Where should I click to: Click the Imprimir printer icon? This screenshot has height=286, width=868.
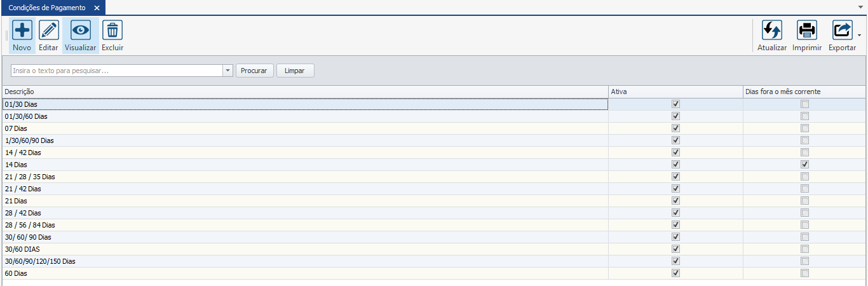click(807, 30)
